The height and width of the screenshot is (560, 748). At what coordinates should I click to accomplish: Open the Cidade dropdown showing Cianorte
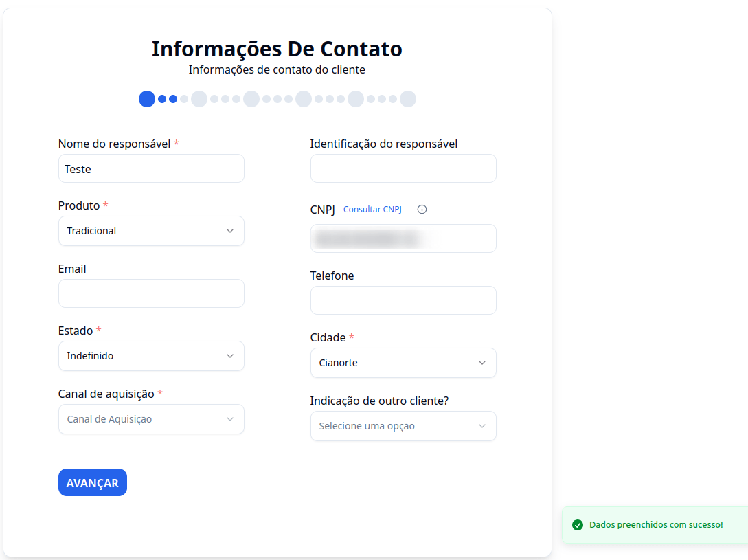click(403, 363)
